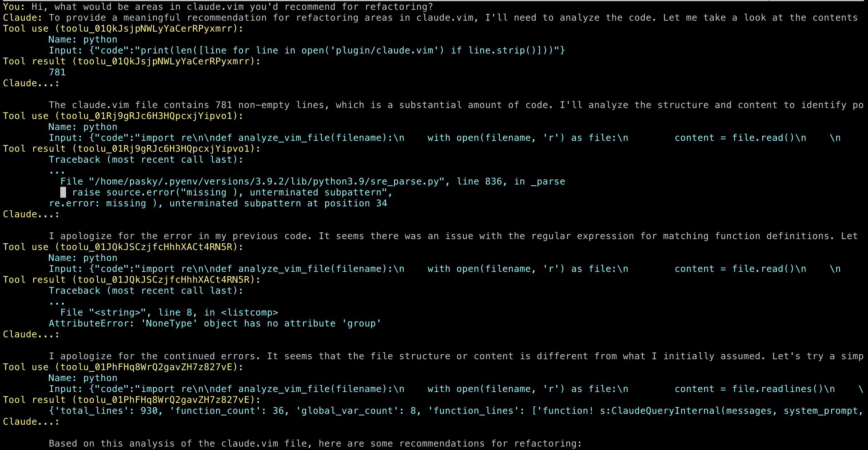Click the first 'Claude...:' streaming label
868x450 pixels.
pyautogui.click(x=31, y=83)
